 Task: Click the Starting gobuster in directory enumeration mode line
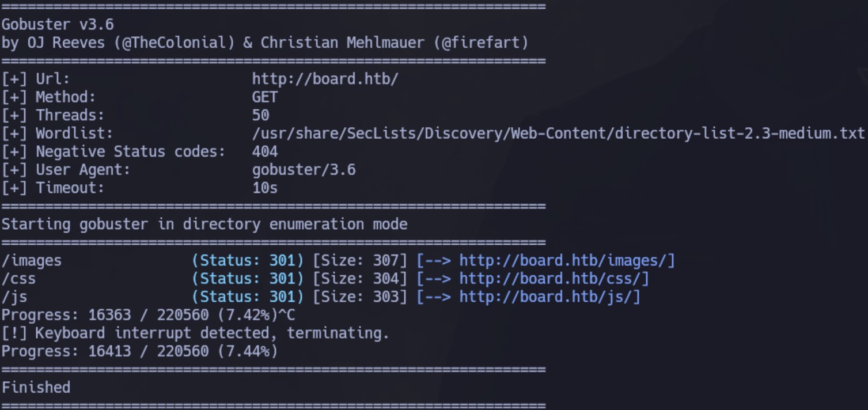point(204,224)
